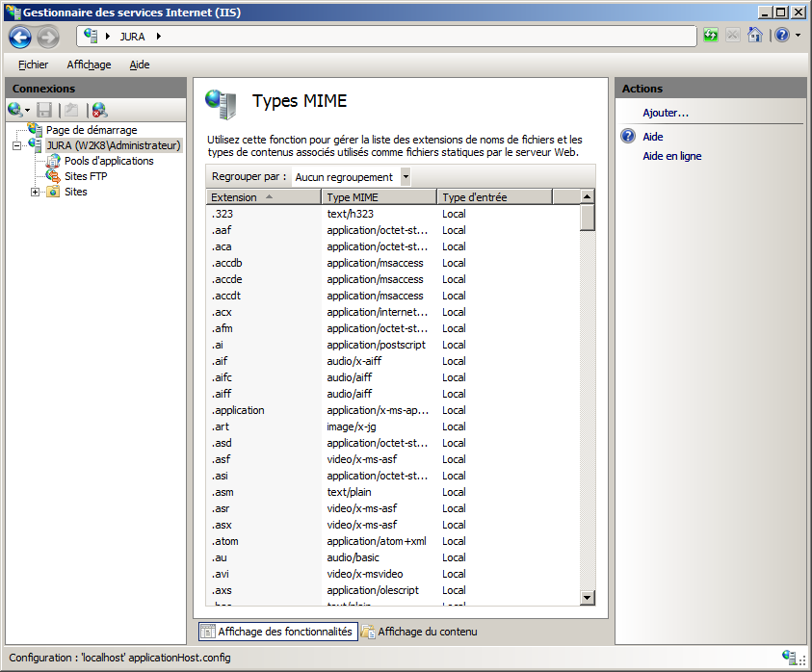Open the Aide en ligne link
The image size is (812, 672).
[671, 156]
